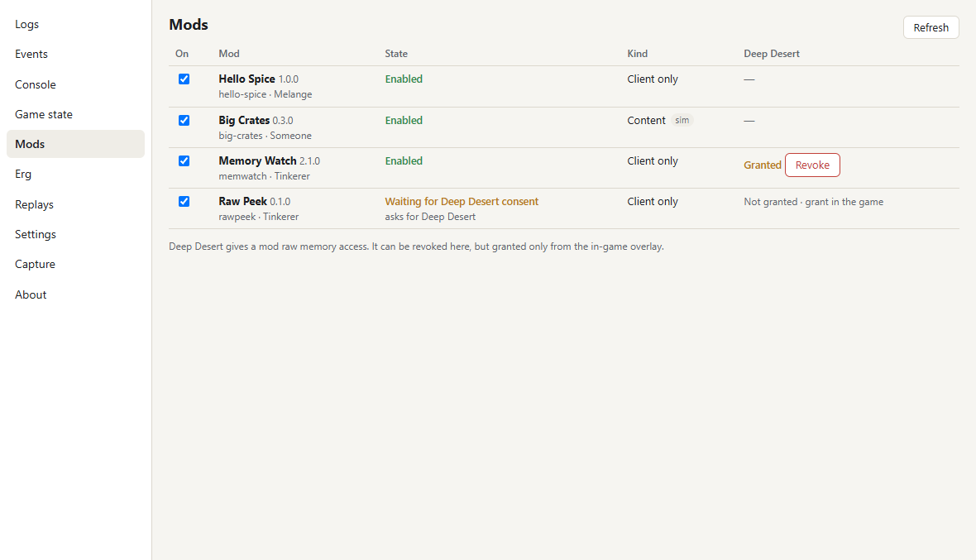Click 'big-crates · Someone' subtext
Viewport: 976px width, 560px height.
click(266, 136)
